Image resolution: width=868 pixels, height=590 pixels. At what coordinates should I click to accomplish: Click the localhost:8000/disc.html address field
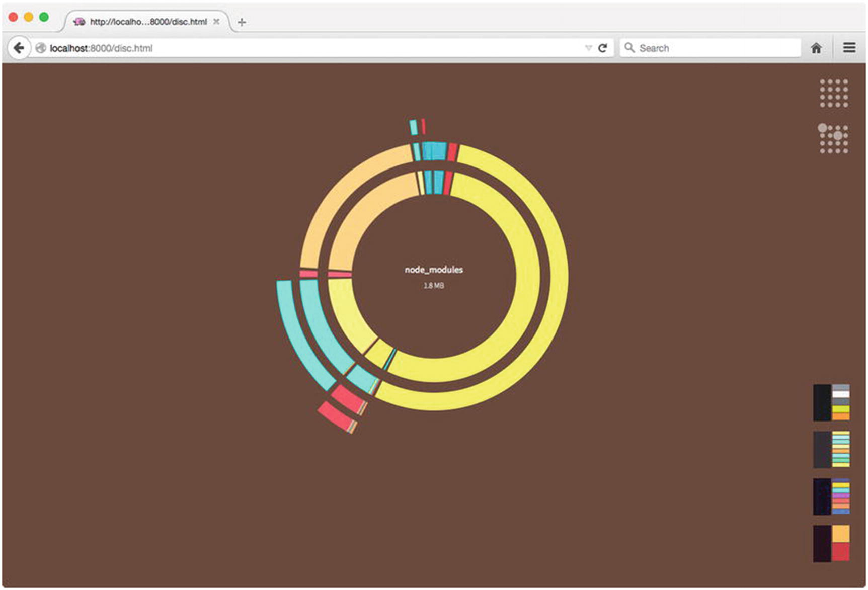(302, 48)
